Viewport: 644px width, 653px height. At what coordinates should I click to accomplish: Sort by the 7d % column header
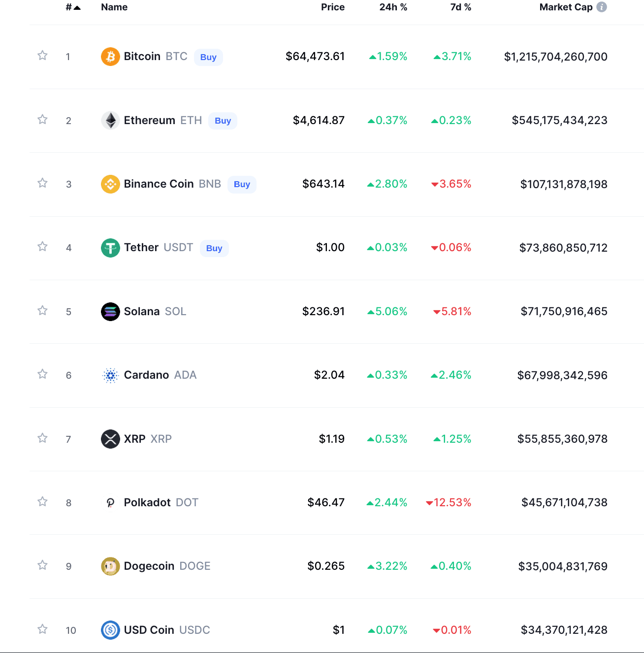(460, 7)
